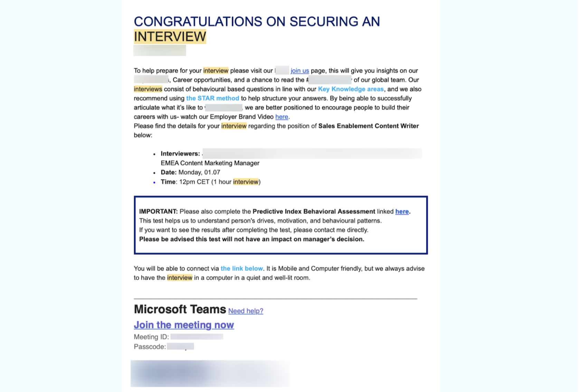
Task: Click the "12pm CET" time text
Action: point(194,182)
